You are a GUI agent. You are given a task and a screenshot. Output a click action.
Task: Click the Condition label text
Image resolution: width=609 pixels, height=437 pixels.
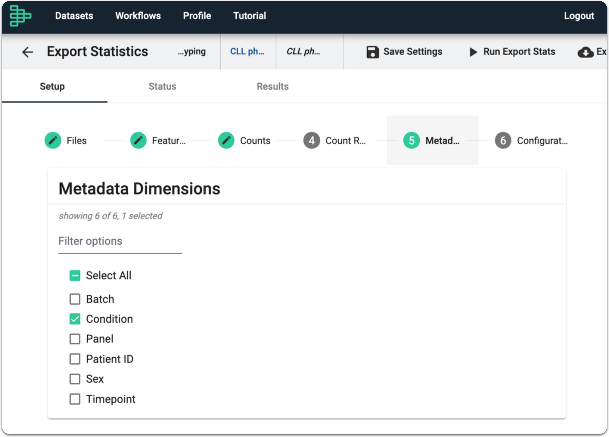click(x=110, y=319)
